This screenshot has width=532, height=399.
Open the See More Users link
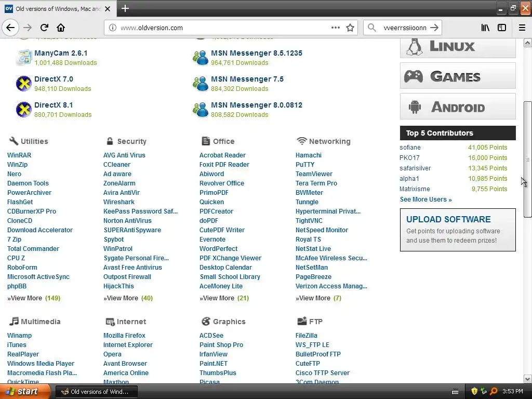coord(426,199)
